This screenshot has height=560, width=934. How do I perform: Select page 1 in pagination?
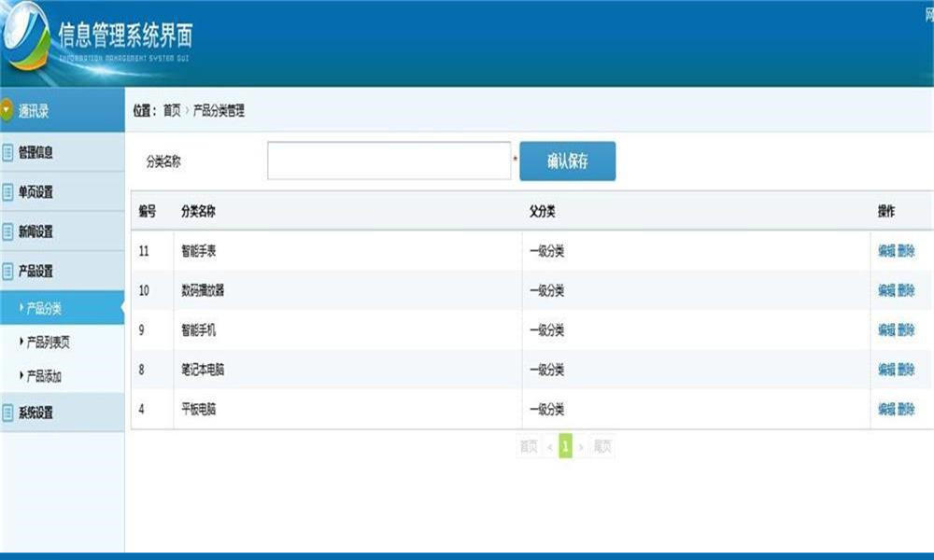pyautogui.click(x=565, y=446)
